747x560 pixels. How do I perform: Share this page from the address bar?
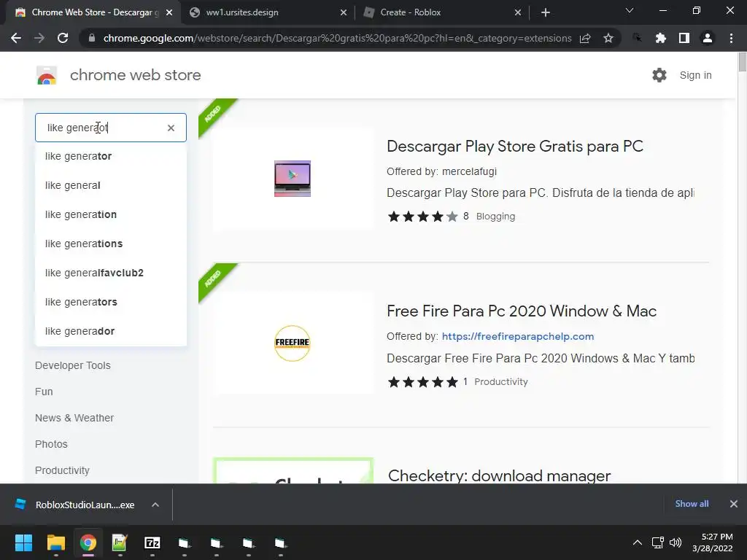click(585, 38)
